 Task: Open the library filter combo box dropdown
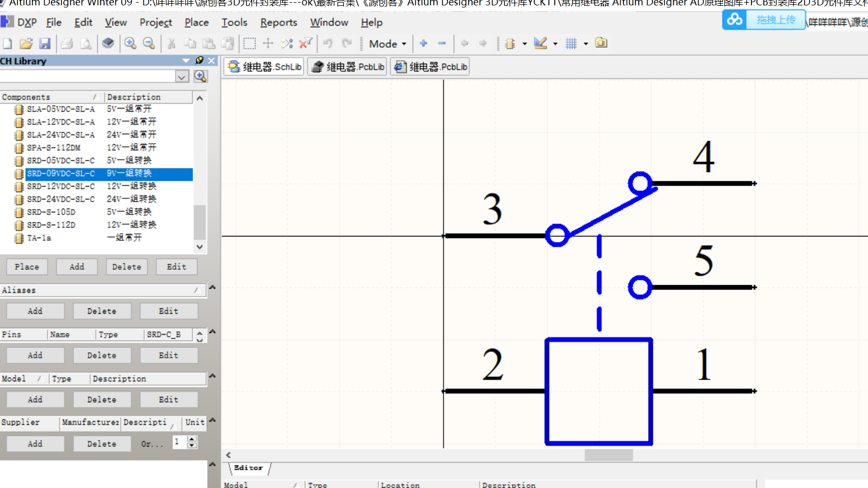coord(182,77)
